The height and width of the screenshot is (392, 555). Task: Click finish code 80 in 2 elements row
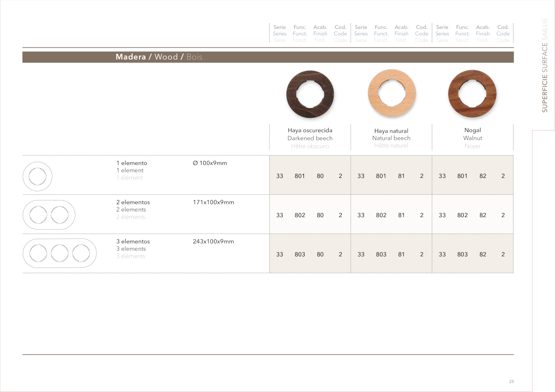320,215
